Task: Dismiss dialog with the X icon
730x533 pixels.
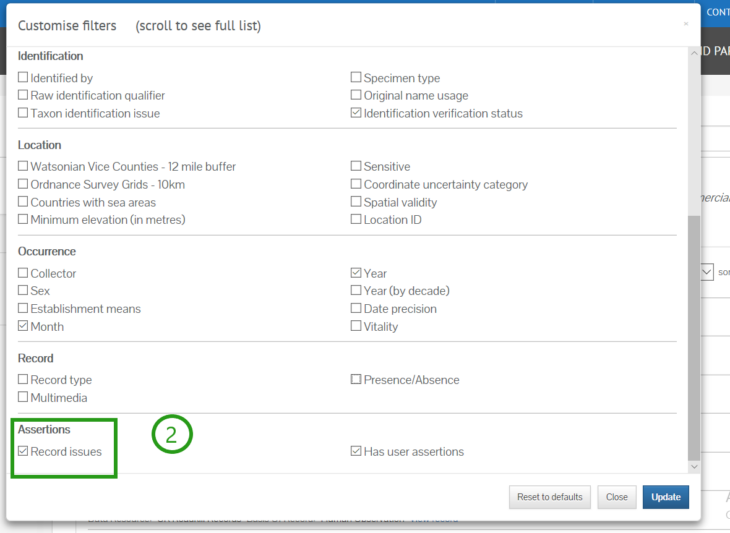Action: point(686,24)
